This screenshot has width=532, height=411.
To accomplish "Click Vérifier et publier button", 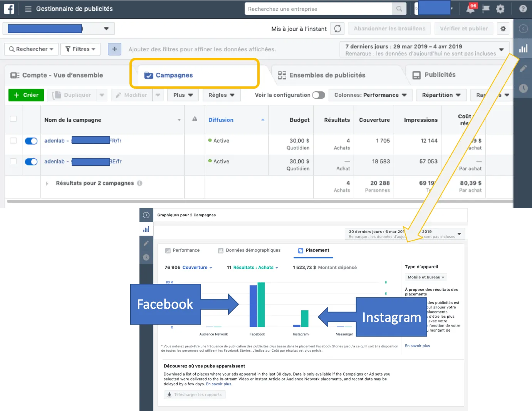I will 464,29.
